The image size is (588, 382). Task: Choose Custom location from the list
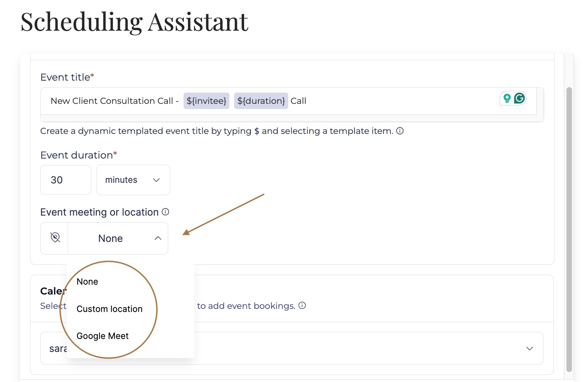point(110,309)
